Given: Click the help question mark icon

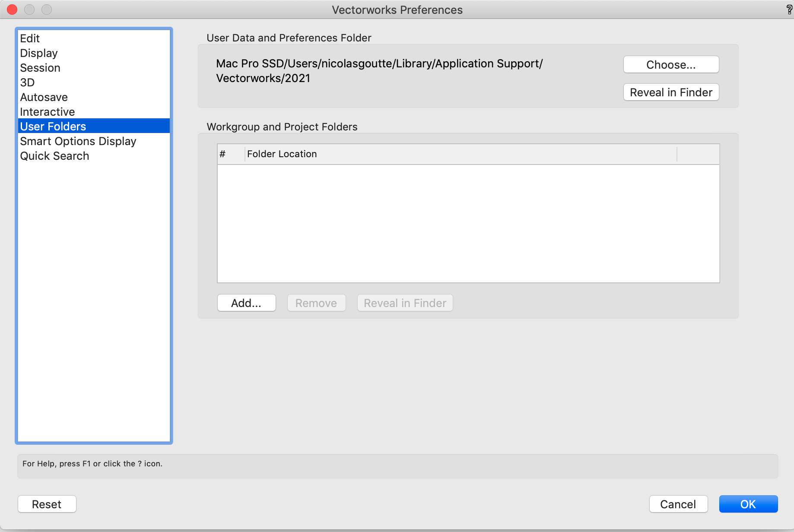Looking at the screenshot, I should click(x=789, y=9).
